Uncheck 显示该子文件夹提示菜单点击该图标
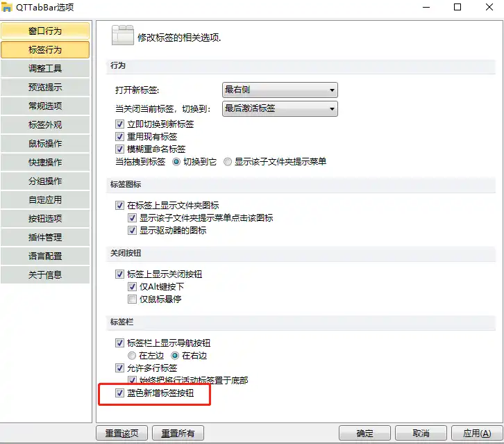The width and height of the screenshot is (504, 444). (x=132, y=217)
